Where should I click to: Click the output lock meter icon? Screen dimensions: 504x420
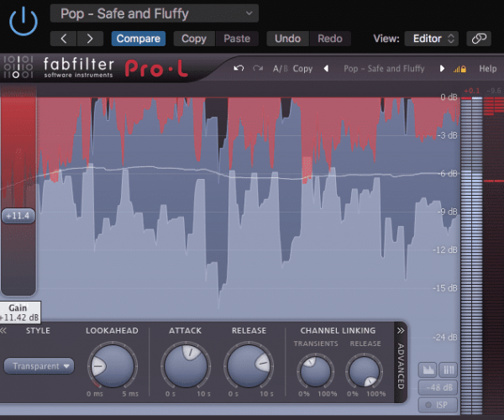coord(459,69)
